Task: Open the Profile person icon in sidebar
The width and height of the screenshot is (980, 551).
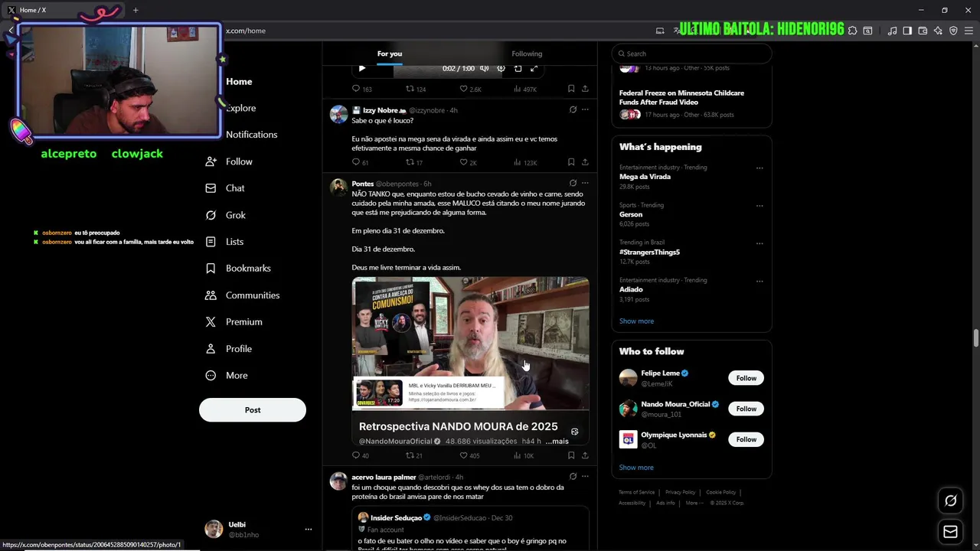Action: point(211,349)
